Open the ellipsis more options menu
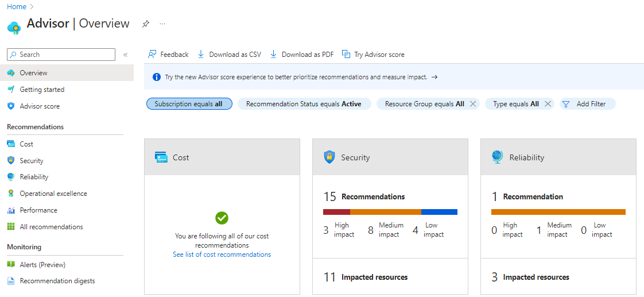Screen dimensions: 644x297 162,24
